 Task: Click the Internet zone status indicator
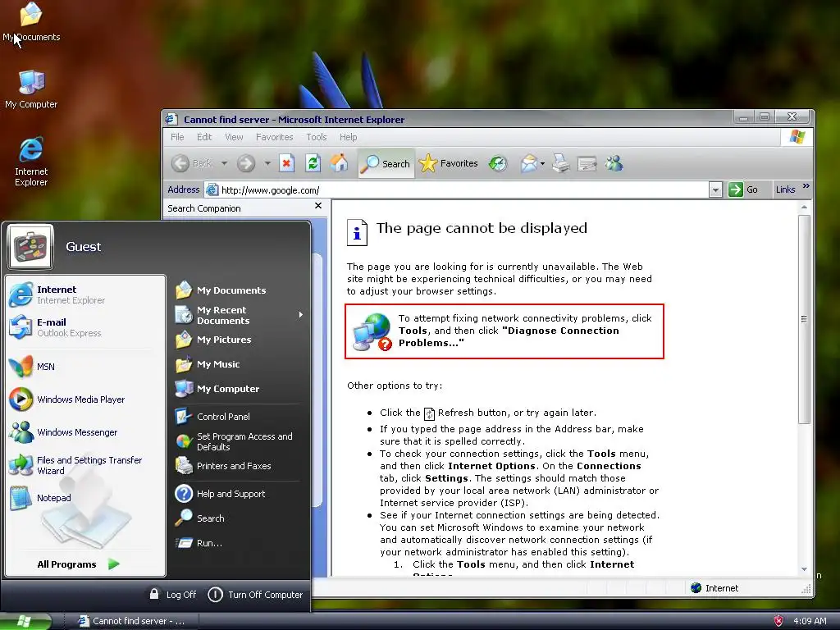714,587
